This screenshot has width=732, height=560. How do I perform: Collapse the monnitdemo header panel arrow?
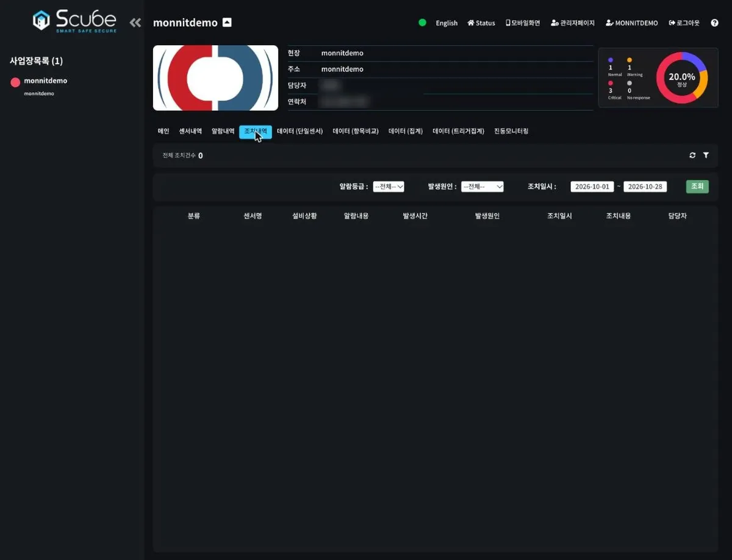[227, 23]
